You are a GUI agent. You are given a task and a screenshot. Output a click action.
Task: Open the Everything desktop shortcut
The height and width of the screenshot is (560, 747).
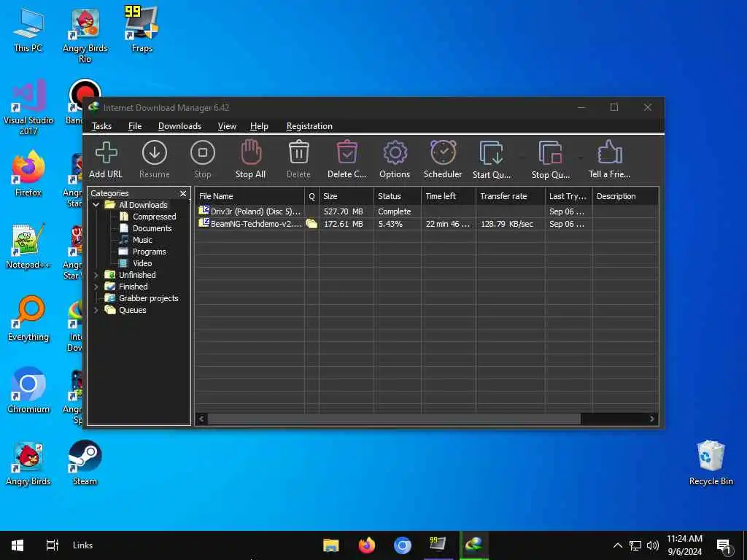point(28,319)
